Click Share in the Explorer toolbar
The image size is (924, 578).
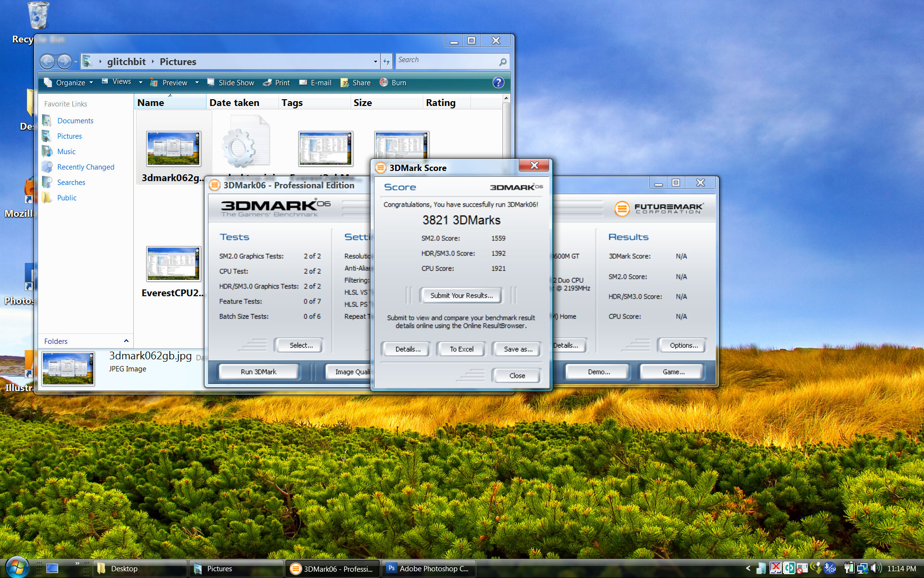click(356, 83)
